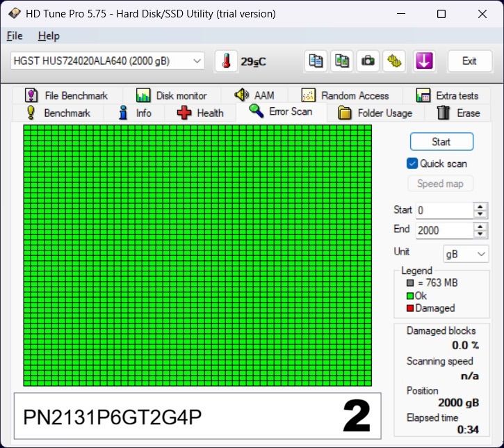Viewport: 504px width, 448px height.
Task: Click the = 763 MB legend text
Action: (437, 282)
